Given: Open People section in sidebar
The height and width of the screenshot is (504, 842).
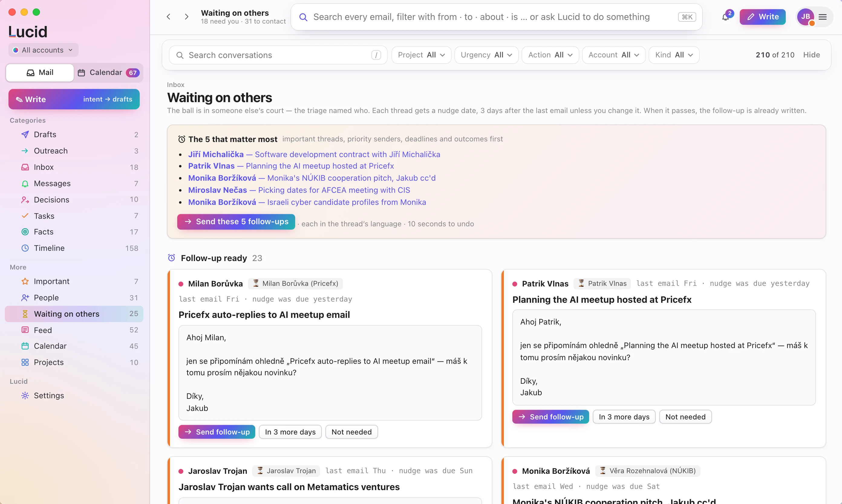Looking at the screenshot, I should (74, 298).
